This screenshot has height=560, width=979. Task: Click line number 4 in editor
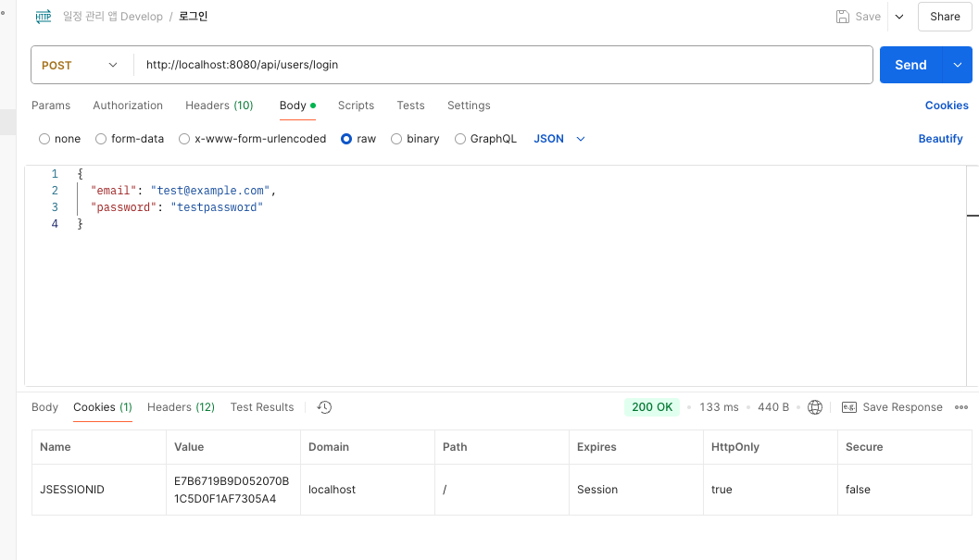coord(55,224)
